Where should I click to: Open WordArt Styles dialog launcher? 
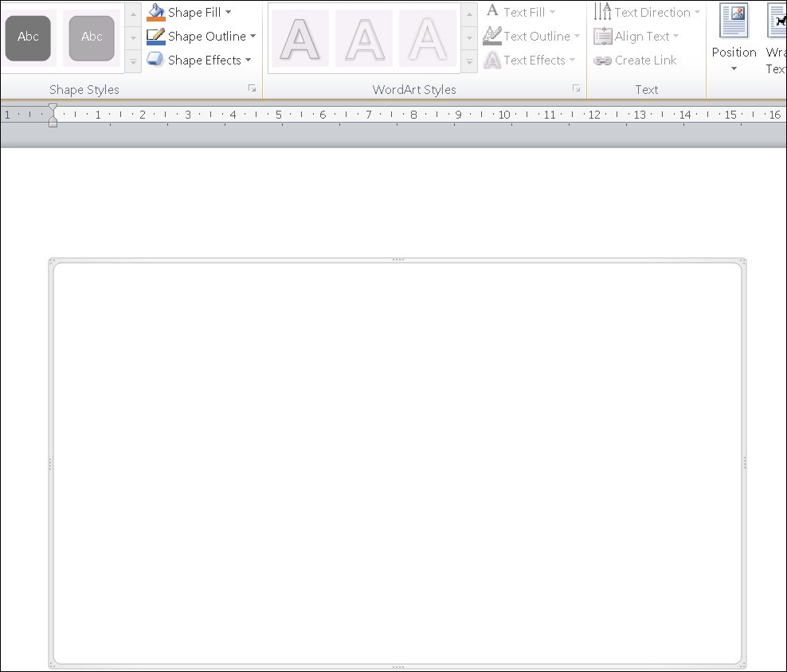click(x=576, y=89)
